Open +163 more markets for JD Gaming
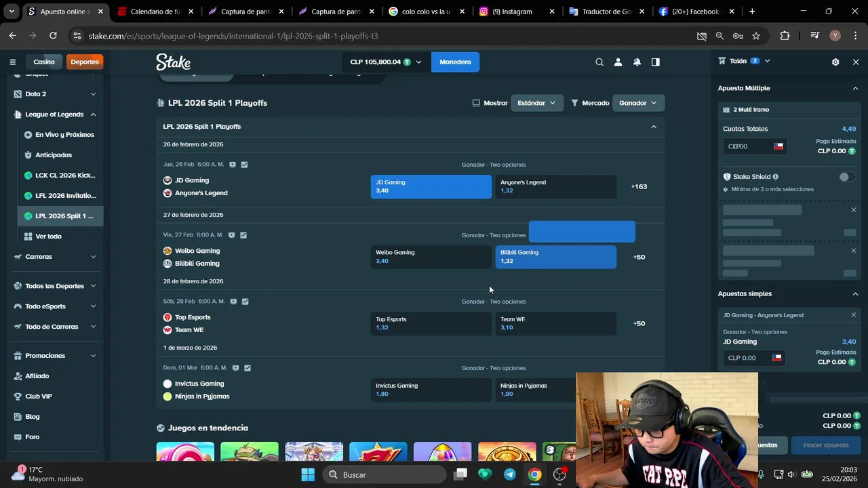This screenshot has height=488, width=868. coord(639,186)
